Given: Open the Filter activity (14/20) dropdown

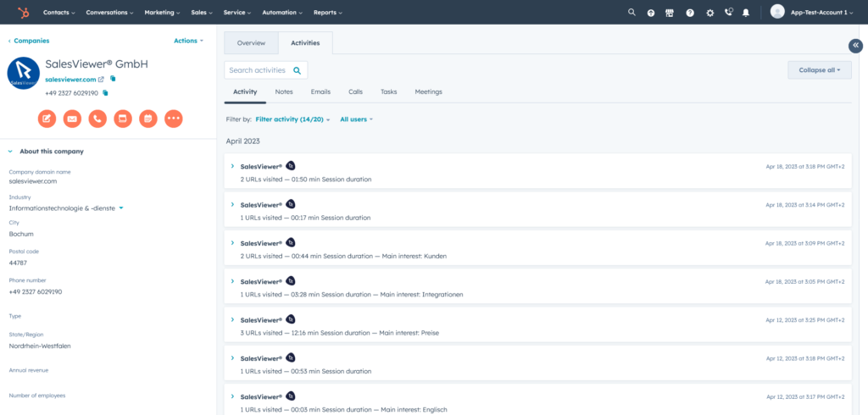Looking at the screenshot, I should point(292,119).
